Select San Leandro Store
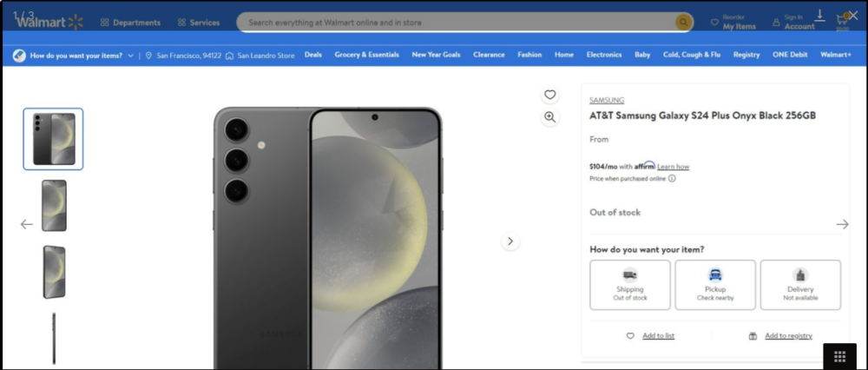Viewport: 868px width, 370px height. tap(260, 56)
